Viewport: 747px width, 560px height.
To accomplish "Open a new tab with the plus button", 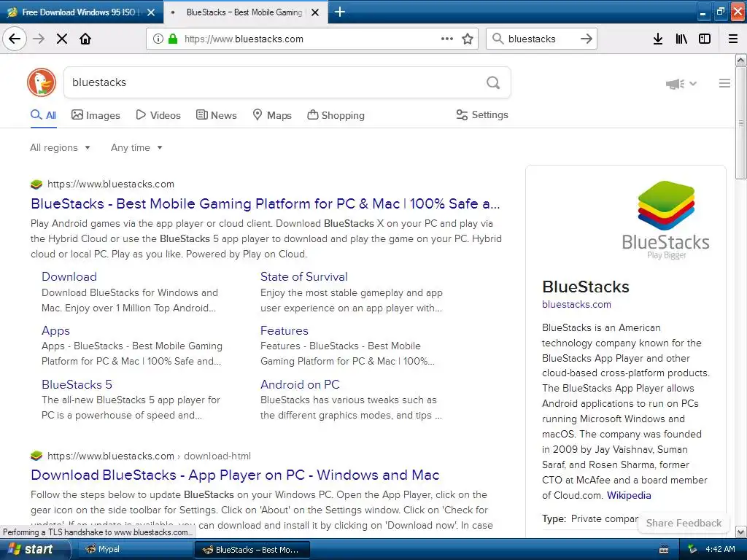I will pyautogui.click(x=340, y=12).
